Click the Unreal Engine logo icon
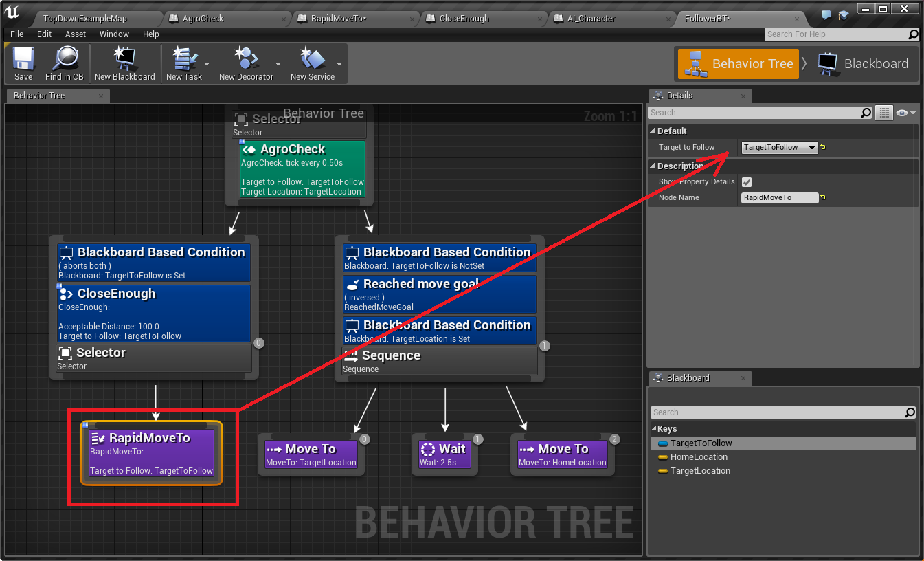The width and height of the screenshot is (924, 561). [12, 12]
